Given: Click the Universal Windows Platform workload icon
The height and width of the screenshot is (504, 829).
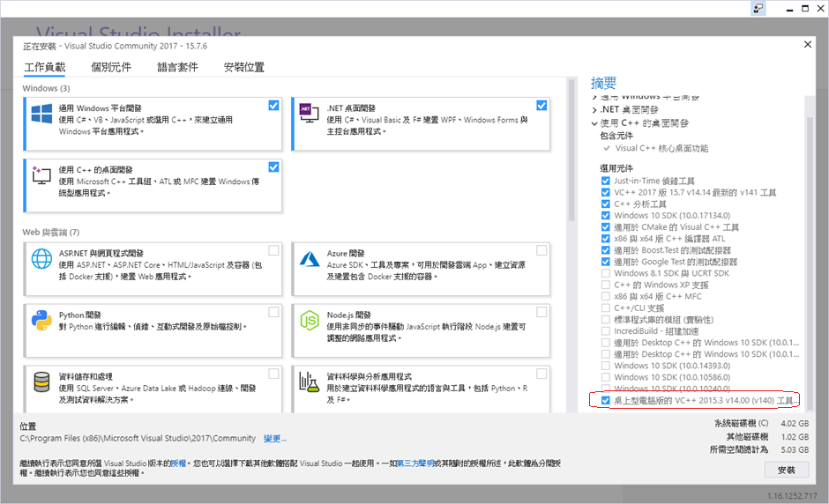Looking at the screenshot, I should click(x=41, y=114).
